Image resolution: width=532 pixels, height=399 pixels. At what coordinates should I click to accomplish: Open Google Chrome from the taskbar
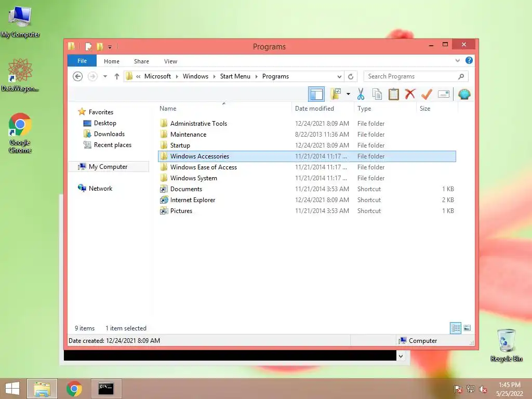74,389
